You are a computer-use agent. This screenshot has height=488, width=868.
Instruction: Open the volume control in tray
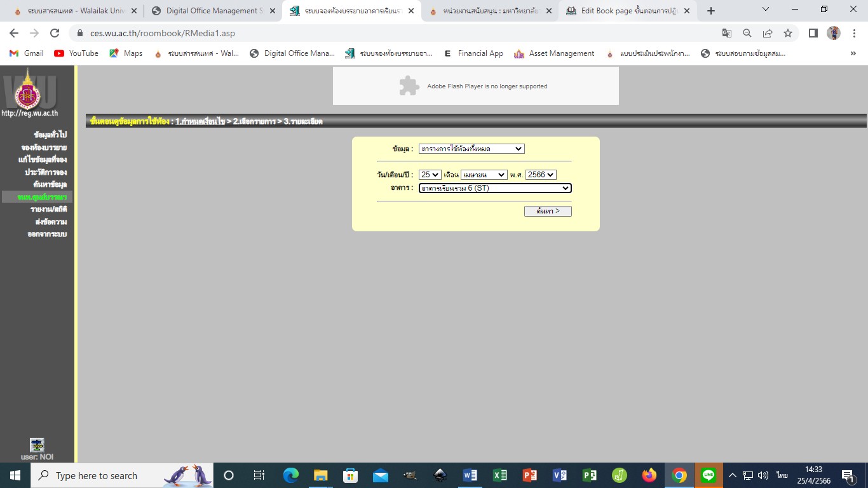(763, 475)
